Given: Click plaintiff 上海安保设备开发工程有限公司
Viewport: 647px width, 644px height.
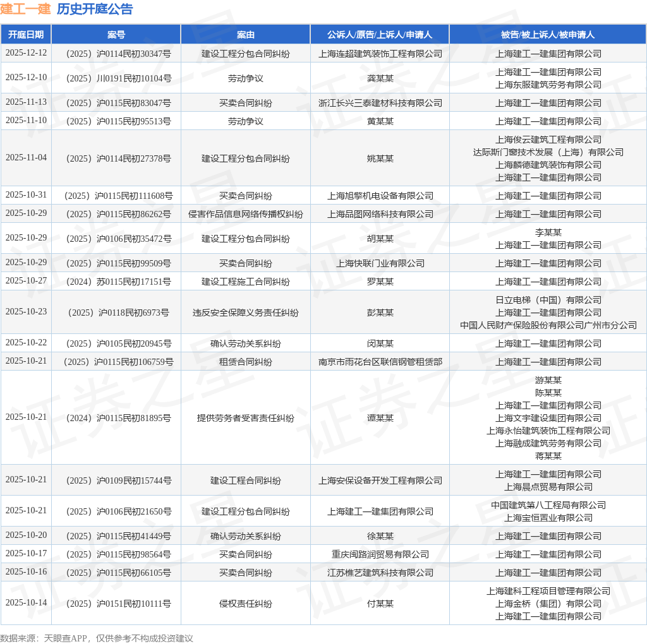Looking at the screenshot, I should click(x=380, y=480).
